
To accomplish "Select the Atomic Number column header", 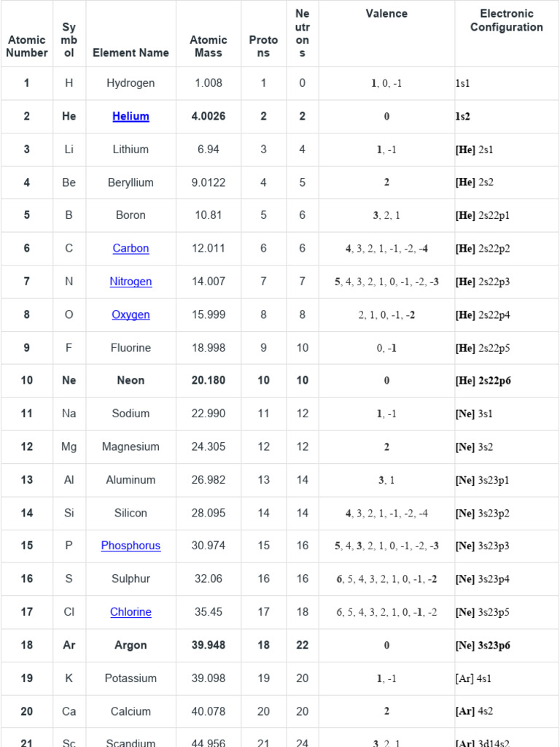I will [27, 46].
